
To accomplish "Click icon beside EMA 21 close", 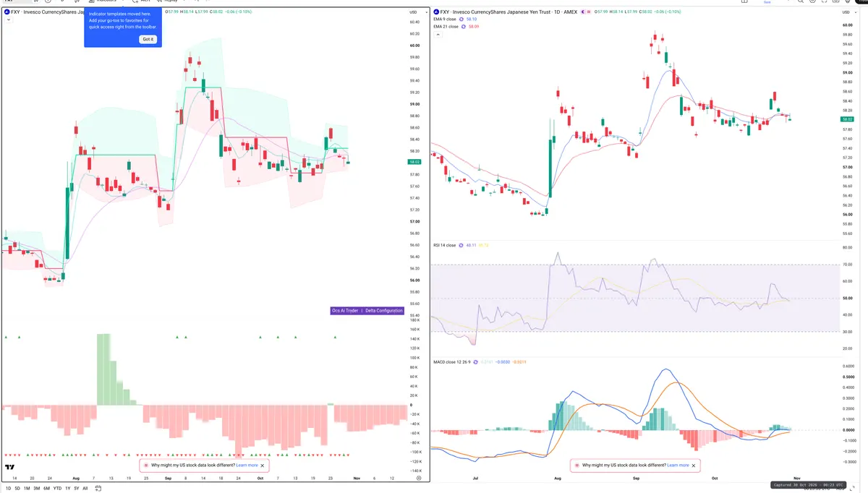I will [x=465, y=26].
